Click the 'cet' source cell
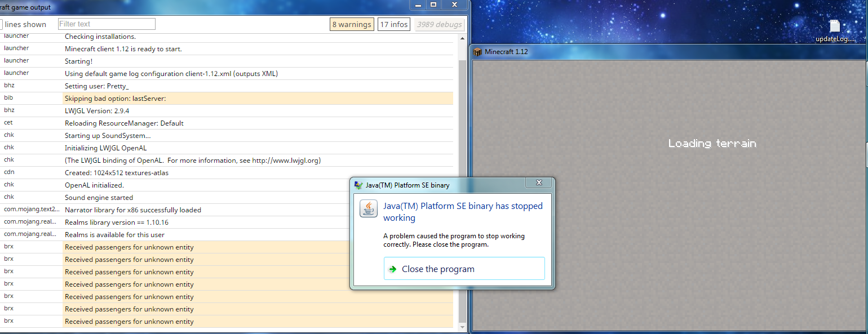The width and height of the screenshot is (868, 334). (8, 122)
